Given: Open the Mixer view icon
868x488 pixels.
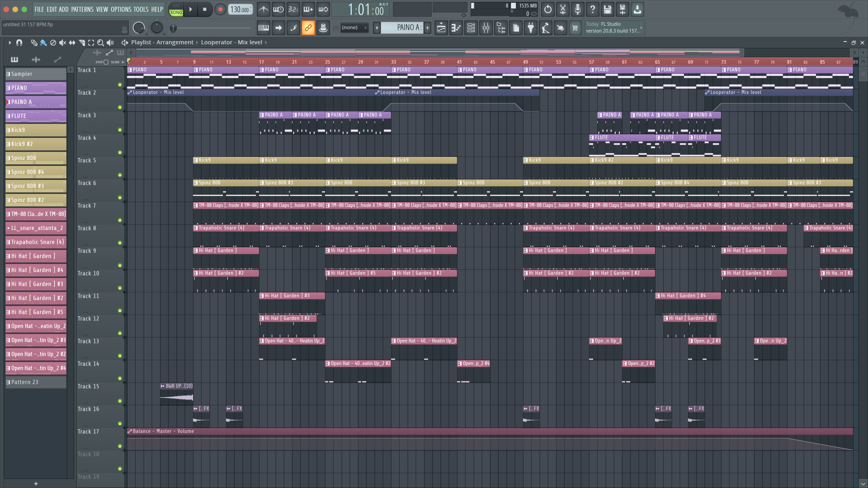Looking at the screenshot, I should (x=486, y=28).
